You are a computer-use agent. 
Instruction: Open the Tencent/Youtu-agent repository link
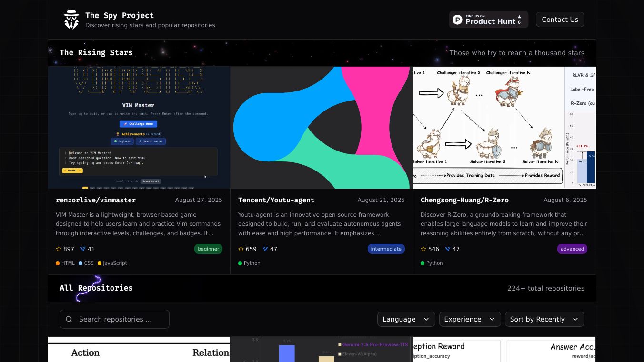[x=276, y=200]
